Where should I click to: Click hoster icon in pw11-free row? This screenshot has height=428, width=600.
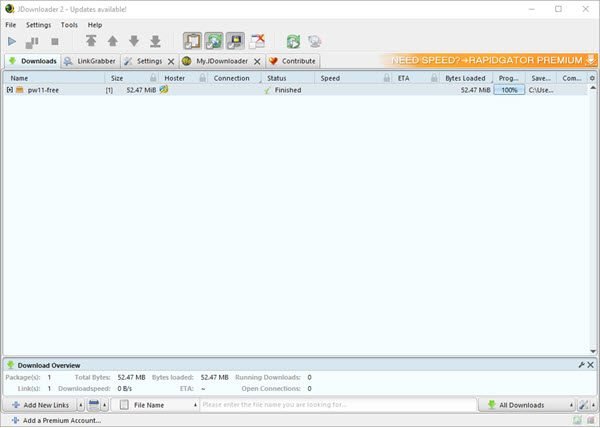point(164,90)
